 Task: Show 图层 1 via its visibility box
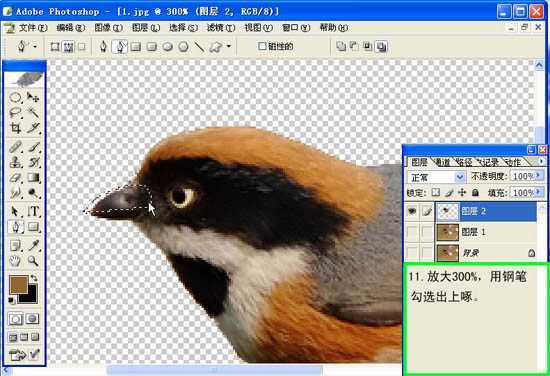click(412, 232)
